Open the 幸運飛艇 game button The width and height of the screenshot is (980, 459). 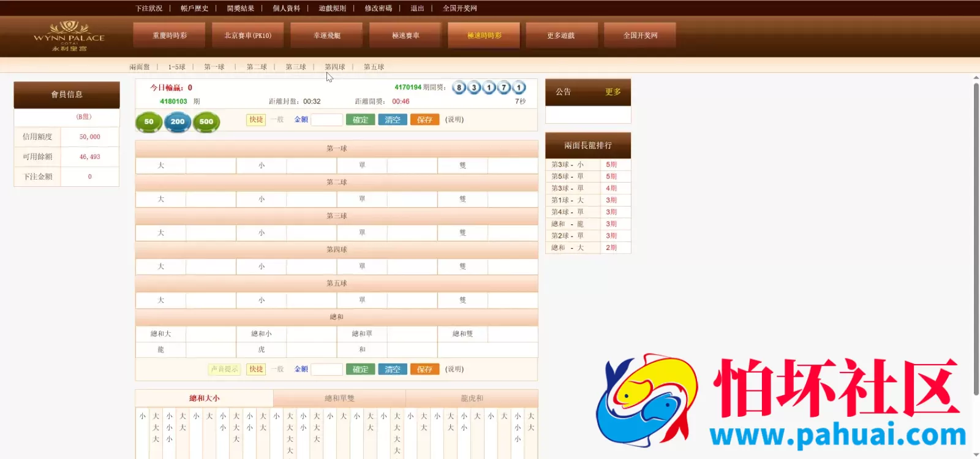click(x=326, y=36)
